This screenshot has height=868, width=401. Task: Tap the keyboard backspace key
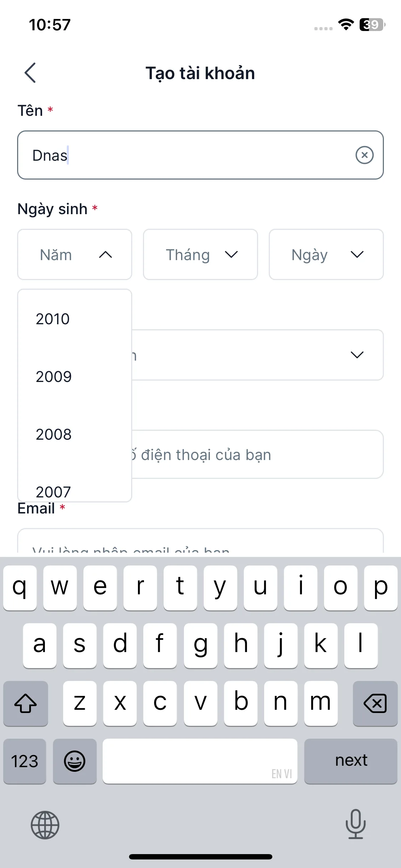coord(375,703)
